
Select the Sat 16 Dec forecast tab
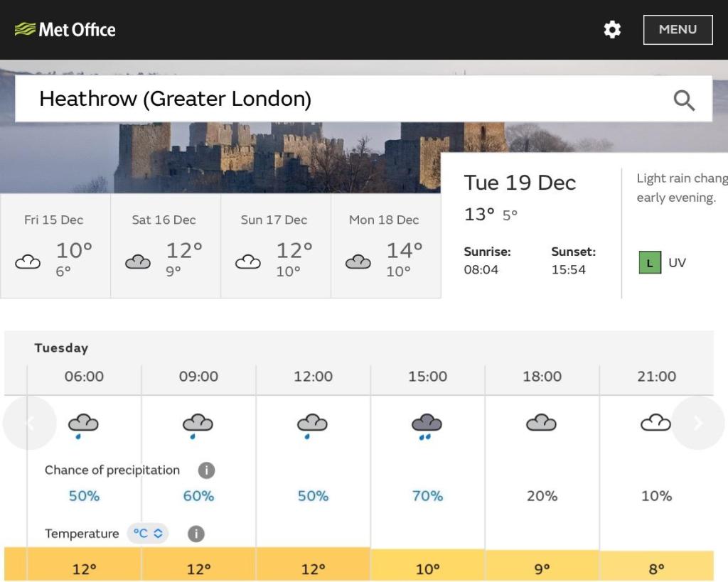click(x=165, y=246)
